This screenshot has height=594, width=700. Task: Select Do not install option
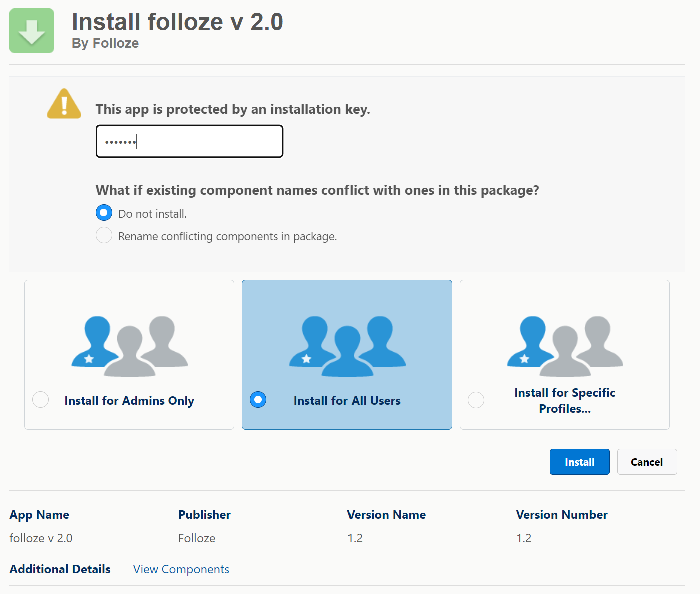(103, 212)
